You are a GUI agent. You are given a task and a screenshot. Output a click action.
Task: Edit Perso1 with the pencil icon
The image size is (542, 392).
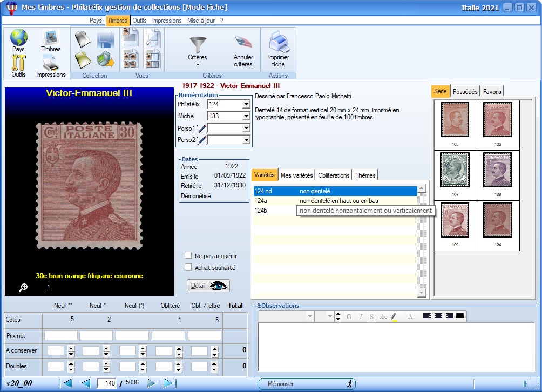tap(202, 129)
